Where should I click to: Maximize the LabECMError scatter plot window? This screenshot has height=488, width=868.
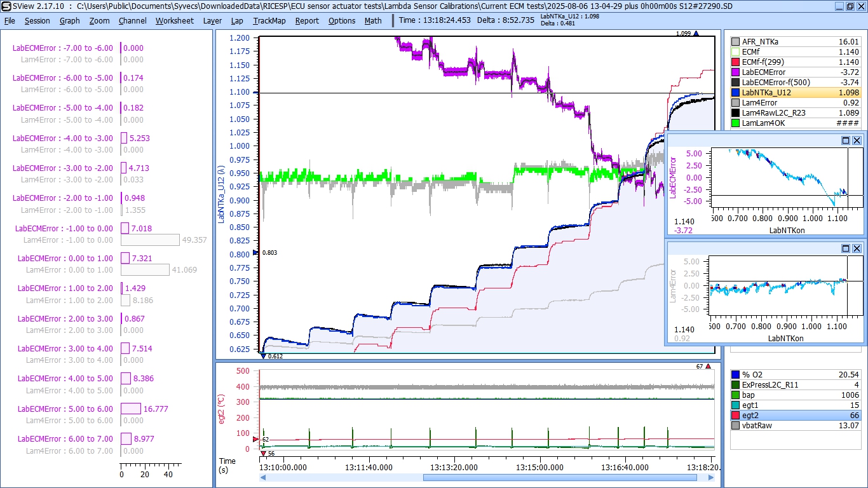(x=846, y=140)
